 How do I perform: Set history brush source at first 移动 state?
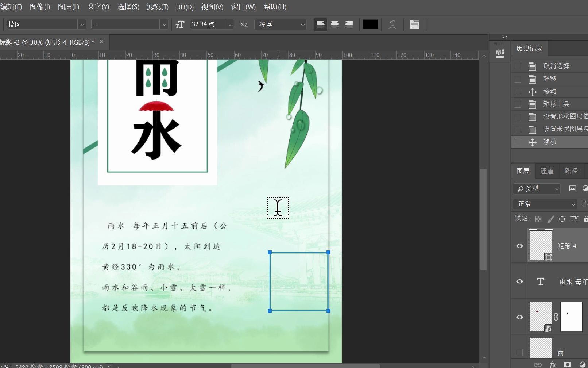tap(517, 91)
